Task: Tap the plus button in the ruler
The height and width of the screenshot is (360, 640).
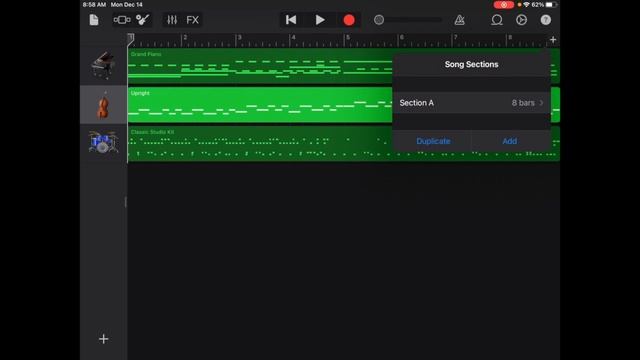Action: coord(553,40)
